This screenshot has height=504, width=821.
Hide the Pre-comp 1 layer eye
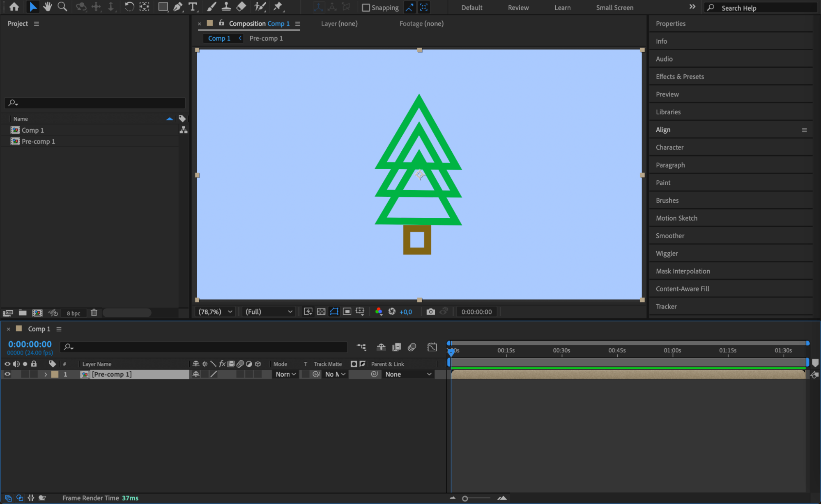[x=7, y=374]
